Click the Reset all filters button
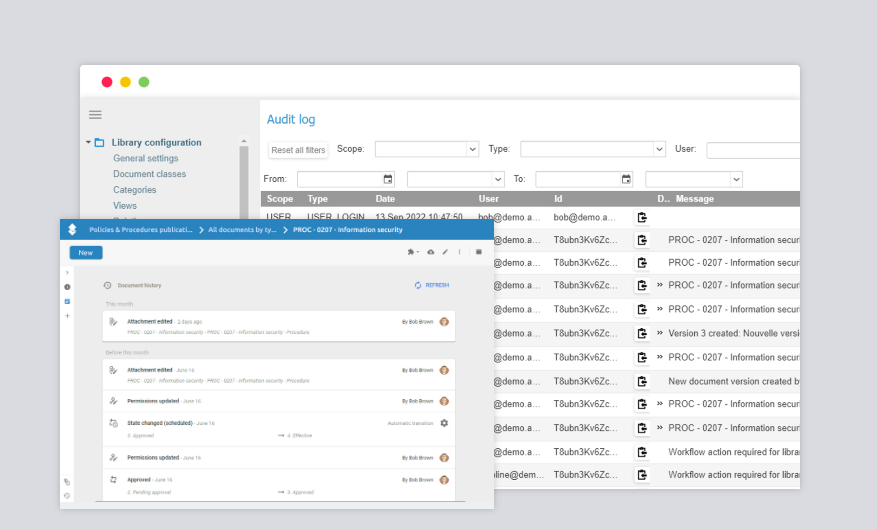This screenshot has width=877, height=530. pyautogui.click(x=298, y=150)
